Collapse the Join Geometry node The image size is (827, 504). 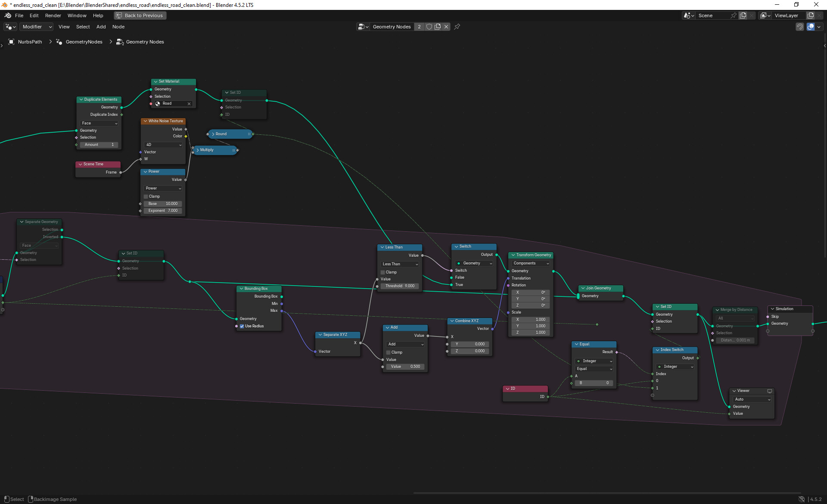[583, 288]
